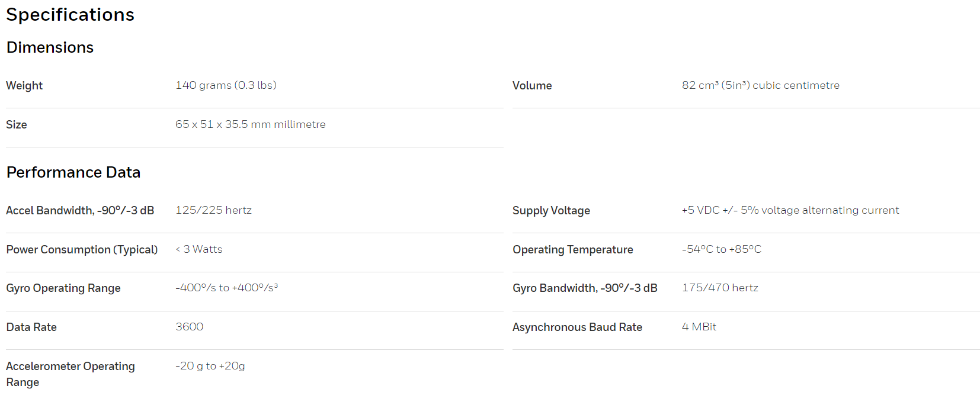
Task: Click the -20 g to +20g accelerometer value
Action: click(210, 366)
